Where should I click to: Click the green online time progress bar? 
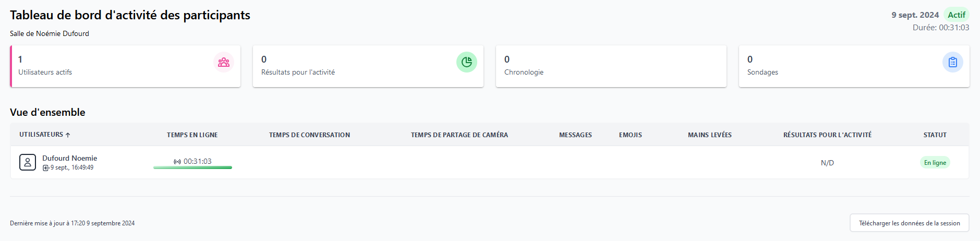(x=192, y=167)
